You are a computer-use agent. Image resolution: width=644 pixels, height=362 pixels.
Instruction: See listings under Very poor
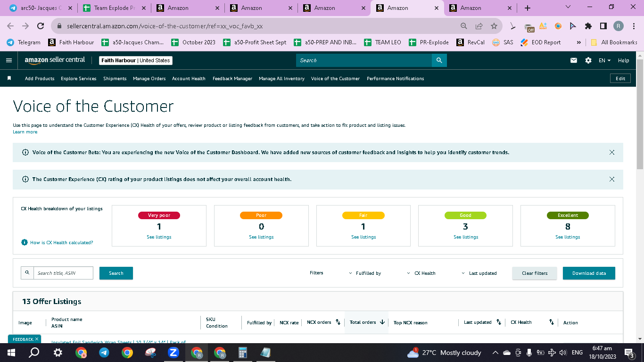159,237
